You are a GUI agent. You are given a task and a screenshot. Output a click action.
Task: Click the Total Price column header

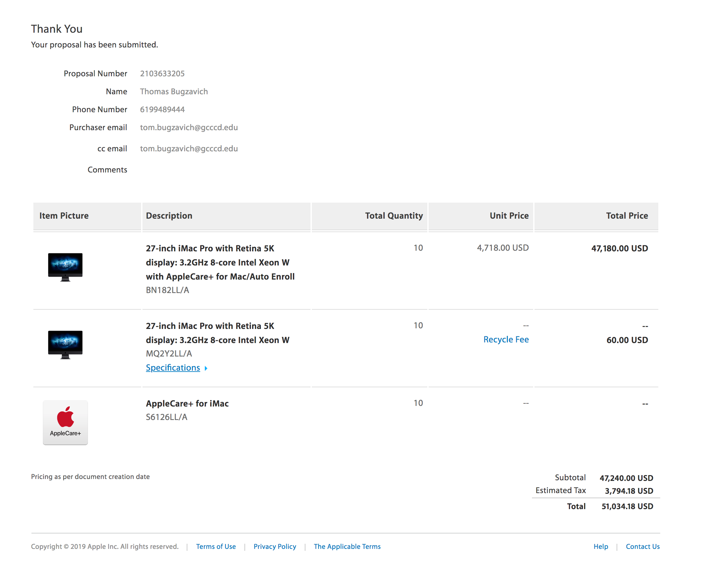point(596,216)
